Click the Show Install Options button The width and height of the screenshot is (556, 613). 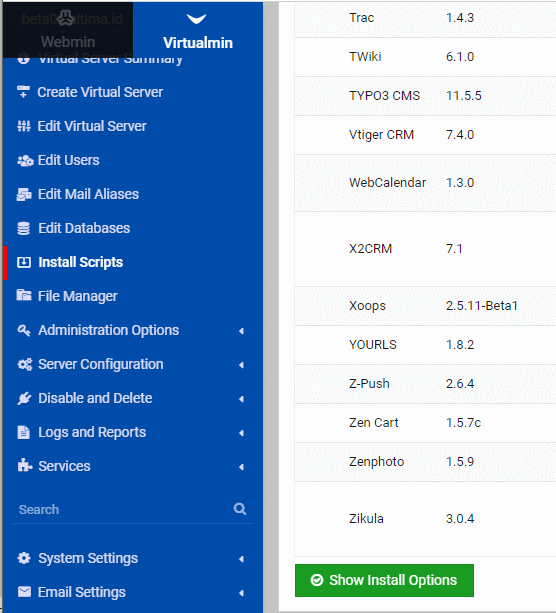384,580
